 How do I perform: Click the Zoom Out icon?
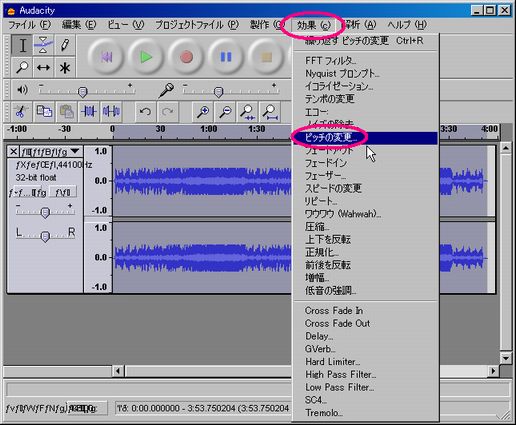[x=225, y=112]
